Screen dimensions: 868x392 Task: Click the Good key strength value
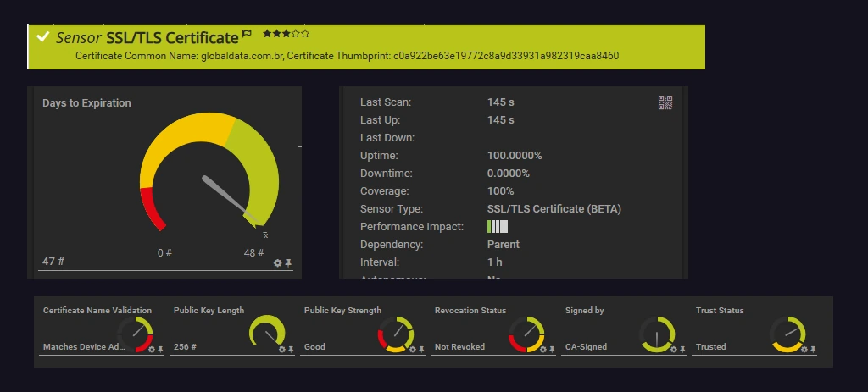point(314,346)
